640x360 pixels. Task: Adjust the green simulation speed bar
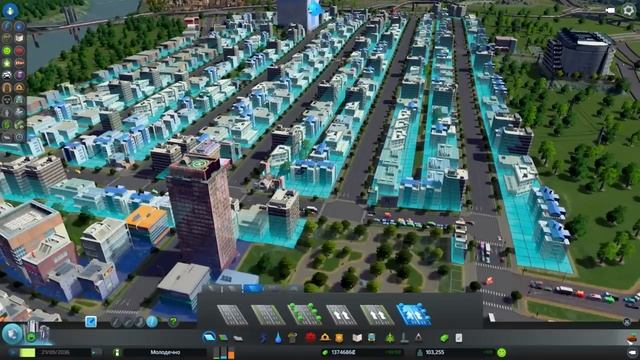(28, 352)
